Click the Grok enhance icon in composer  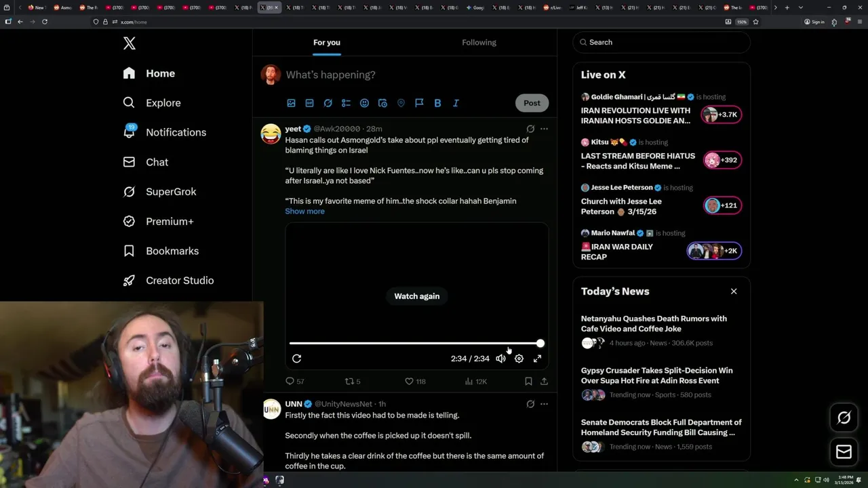coord(328,103)
